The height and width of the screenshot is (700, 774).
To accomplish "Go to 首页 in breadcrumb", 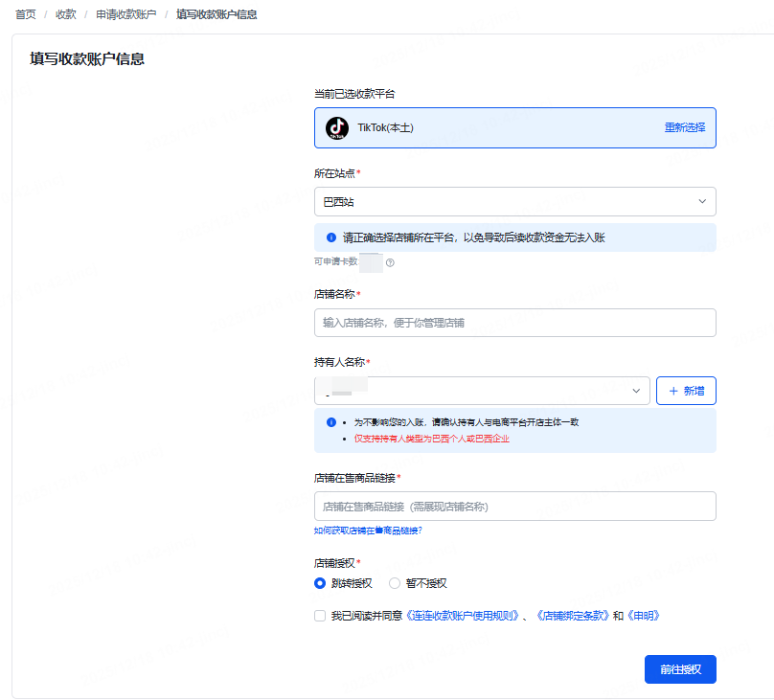I will 26,14.
